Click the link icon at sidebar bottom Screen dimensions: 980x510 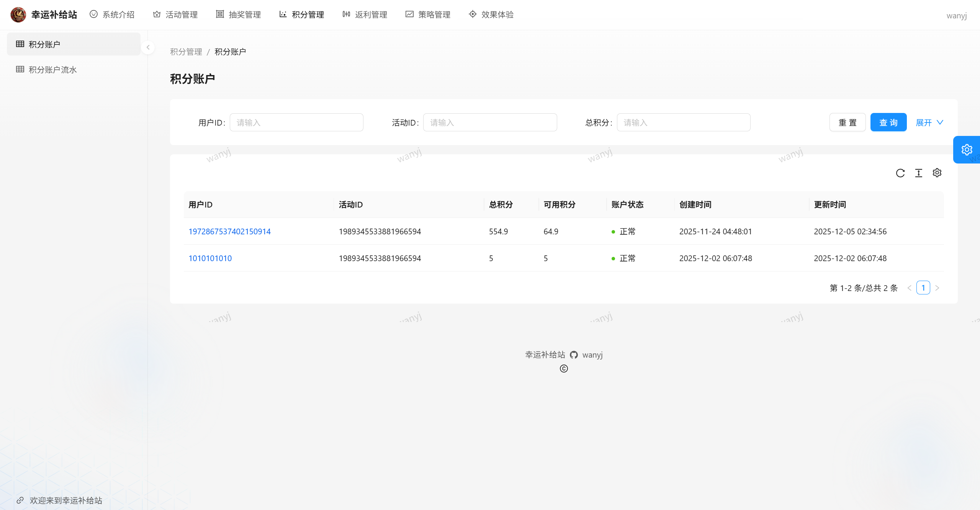point(20,500)
